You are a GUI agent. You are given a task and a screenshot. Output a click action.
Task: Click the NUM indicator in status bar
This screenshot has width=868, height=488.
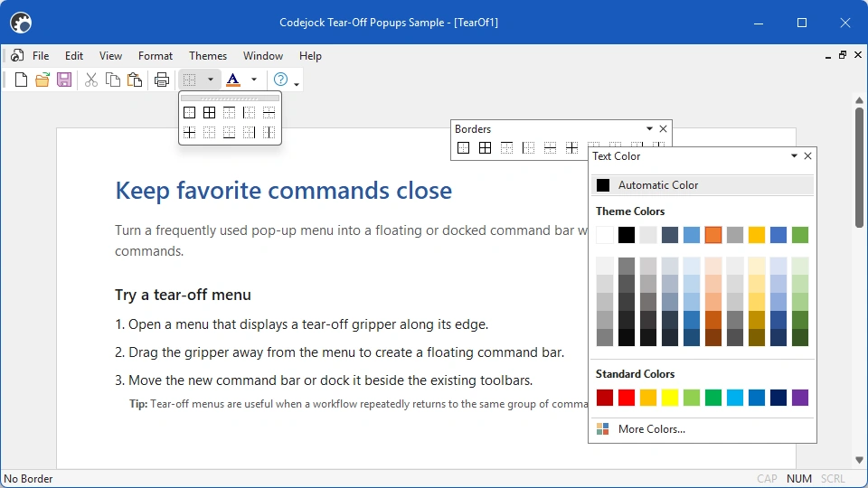coord(799,479)
